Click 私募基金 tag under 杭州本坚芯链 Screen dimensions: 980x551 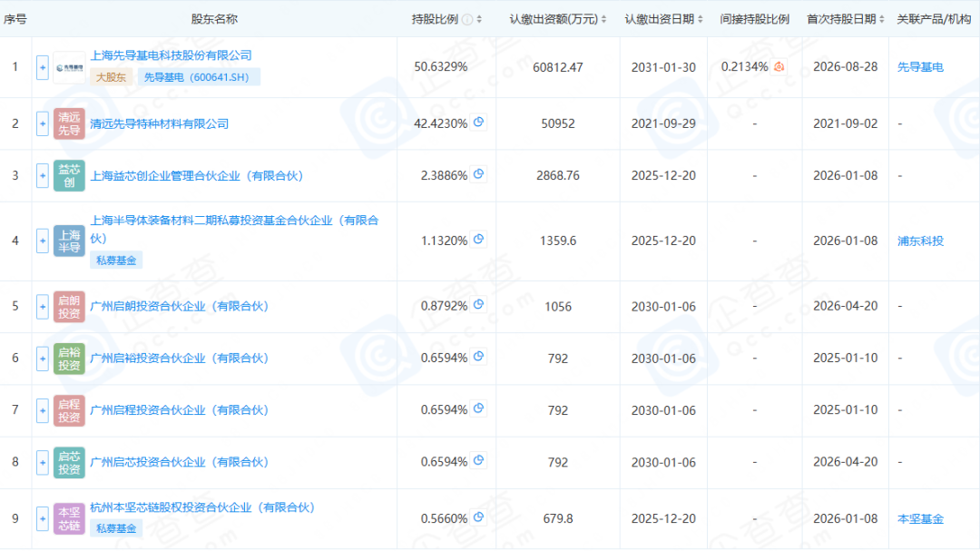tap(116, 529)
